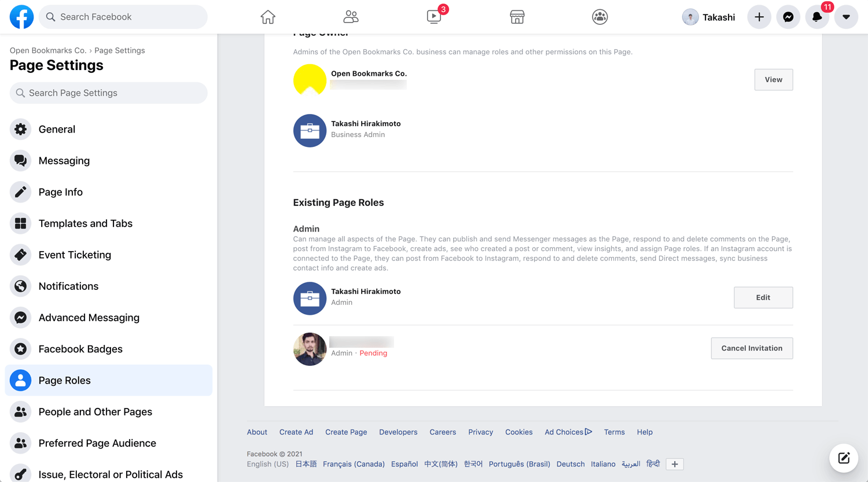This screenshot has width=868, height=482.
Task: Select General menu item
Action: (x=109, y=129)
